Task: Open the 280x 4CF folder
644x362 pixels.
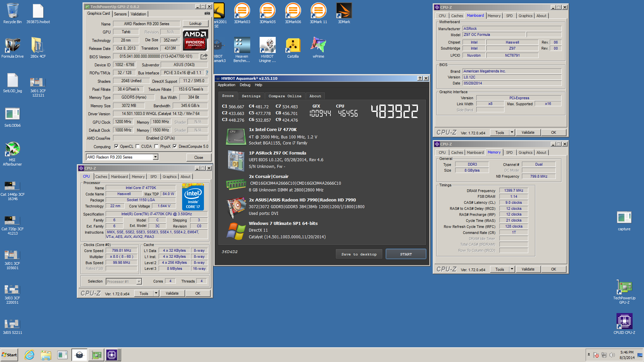Action: point(38,48)
